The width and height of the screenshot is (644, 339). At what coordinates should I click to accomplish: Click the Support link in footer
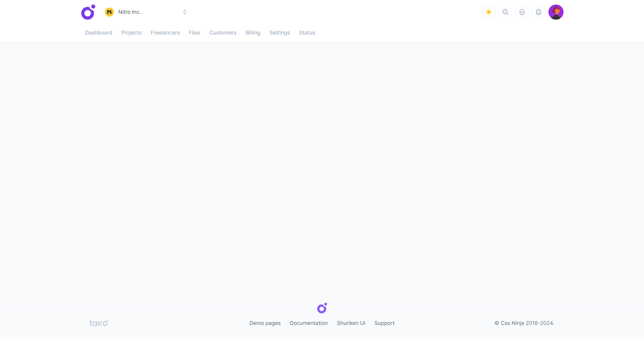(x=384, y=323)
